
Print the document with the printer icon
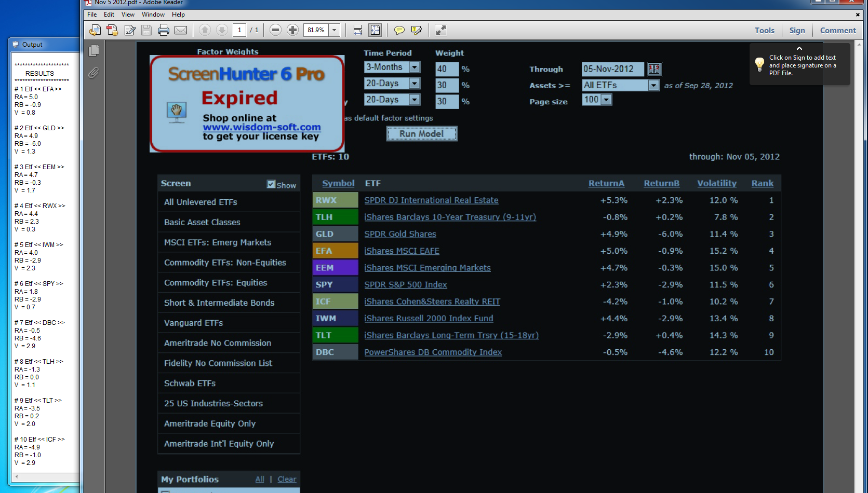164,30
